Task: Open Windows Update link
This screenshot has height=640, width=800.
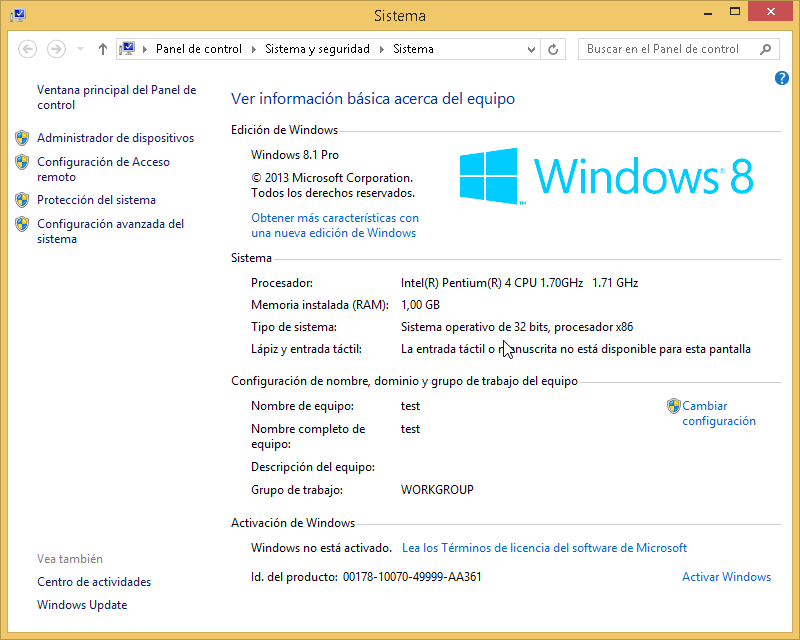Action: coord(82,605)
